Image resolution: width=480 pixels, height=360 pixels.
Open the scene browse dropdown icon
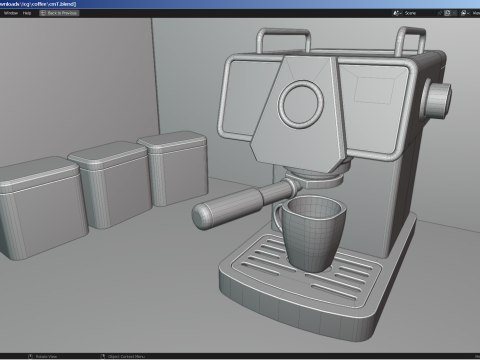point(397,13)
